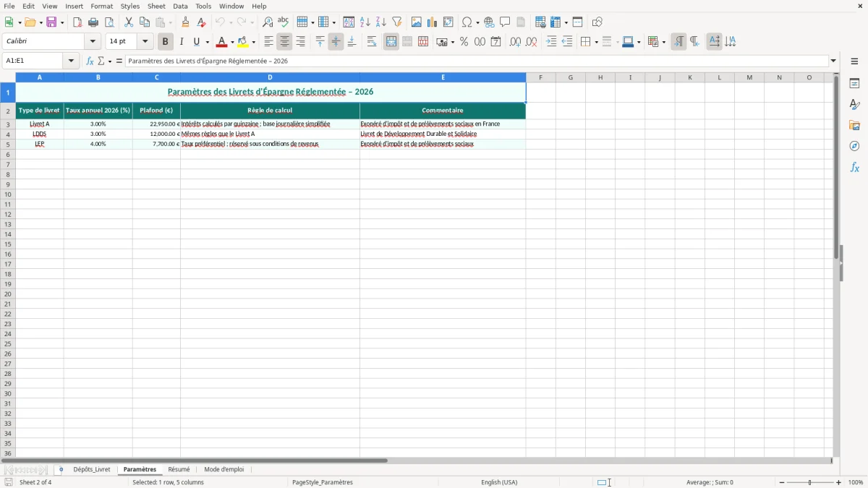Open the sidebar Properties panel

[x=854, y=84]
